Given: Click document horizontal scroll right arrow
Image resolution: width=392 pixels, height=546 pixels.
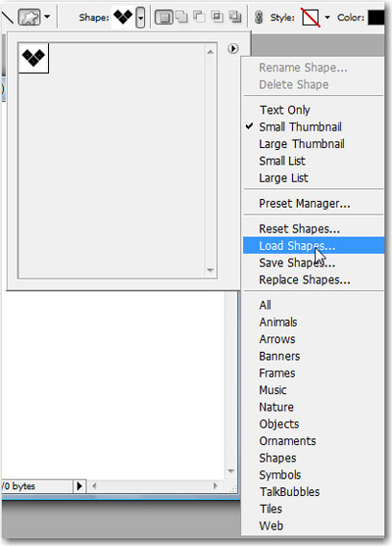Looking at the screenshot, I should coord(216,486).
